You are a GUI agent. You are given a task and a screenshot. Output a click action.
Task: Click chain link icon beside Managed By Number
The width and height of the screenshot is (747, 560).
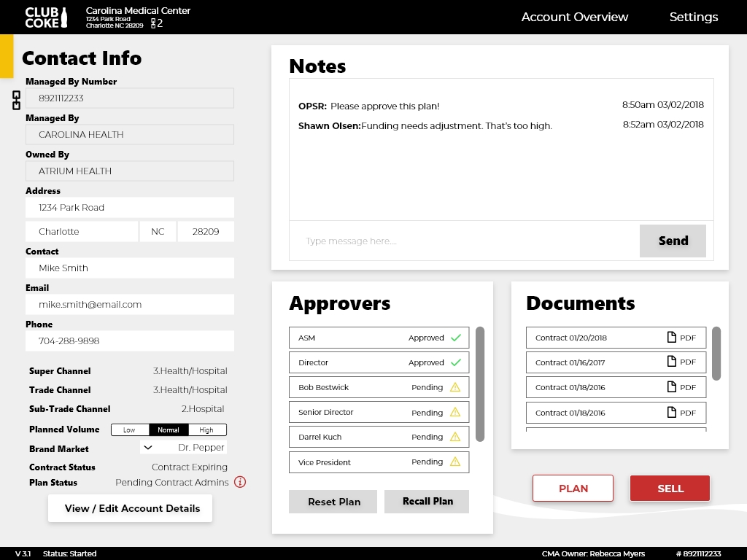click(16, 100)
